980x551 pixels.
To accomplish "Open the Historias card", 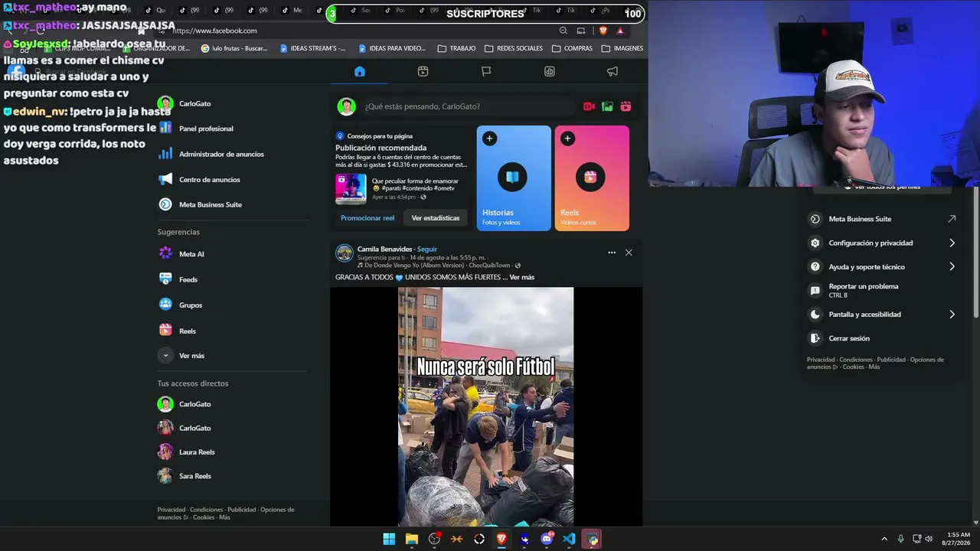I will [514, 178].
